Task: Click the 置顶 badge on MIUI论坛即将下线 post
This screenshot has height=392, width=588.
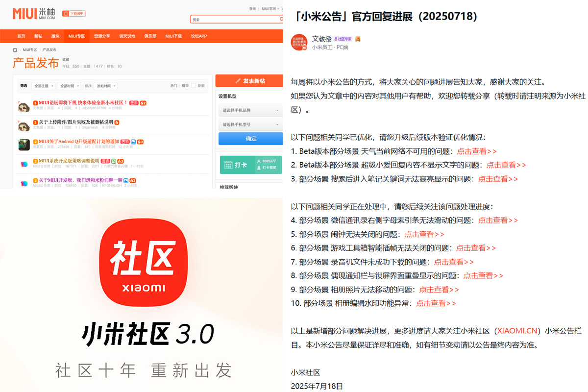Action: 134,103
